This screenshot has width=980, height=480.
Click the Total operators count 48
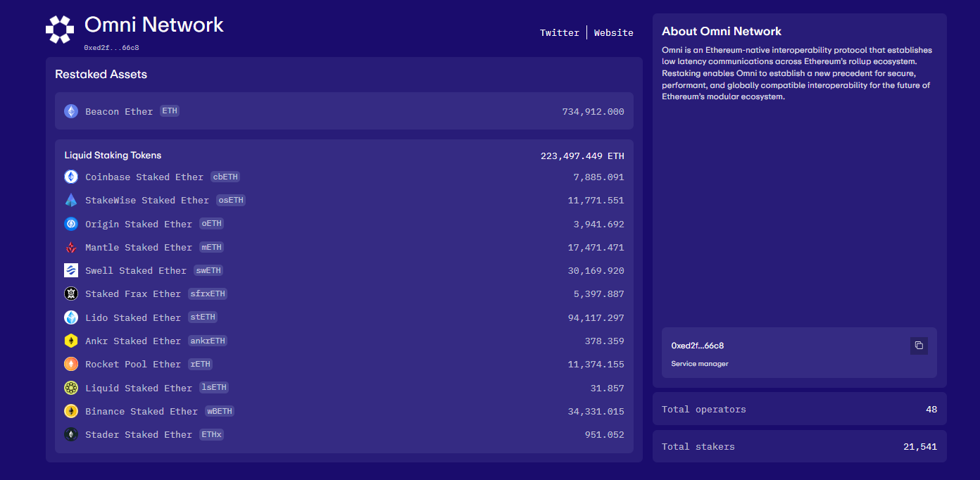point(931,409)
